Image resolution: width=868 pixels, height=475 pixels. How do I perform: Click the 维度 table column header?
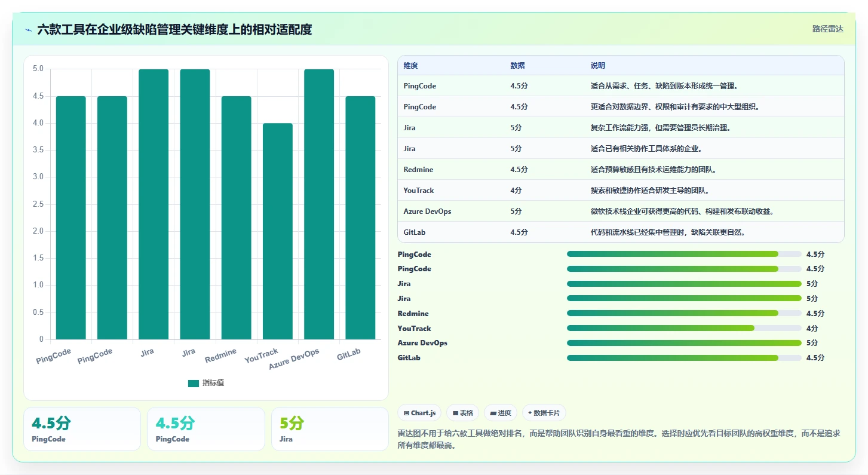pos(411,66)
